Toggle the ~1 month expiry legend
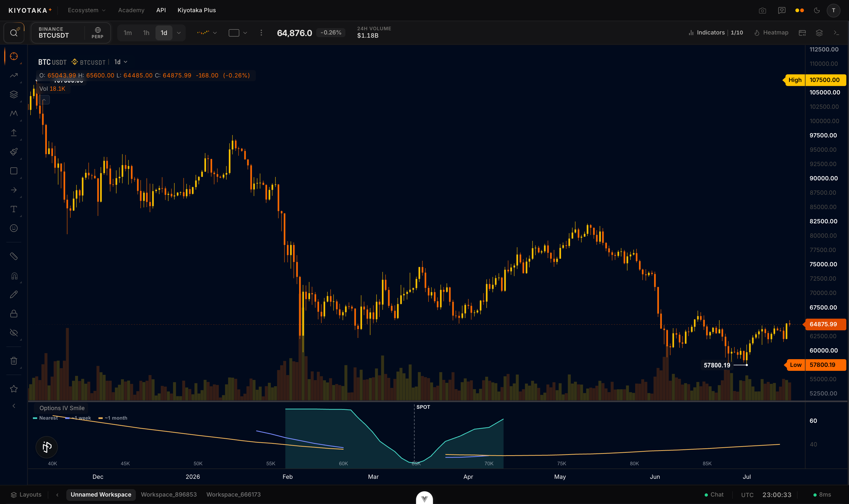 pos(113,418)
